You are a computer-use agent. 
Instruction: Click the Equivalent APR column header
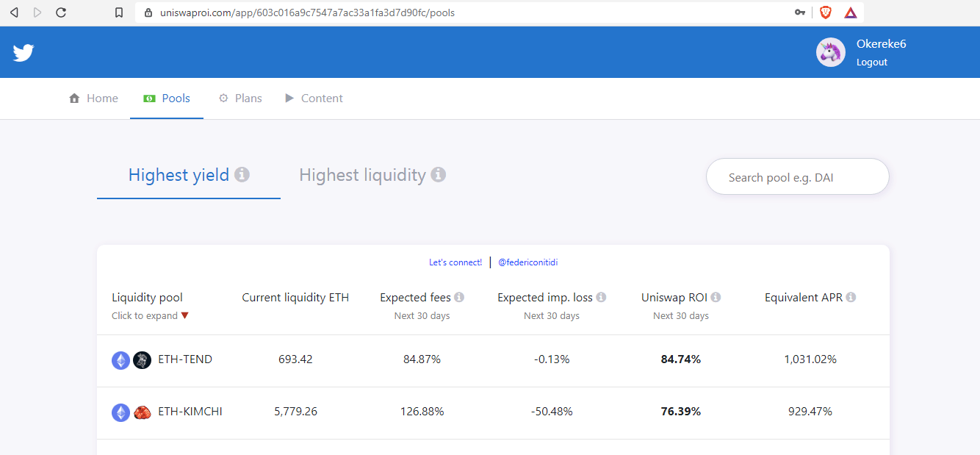tap(803, 298)
